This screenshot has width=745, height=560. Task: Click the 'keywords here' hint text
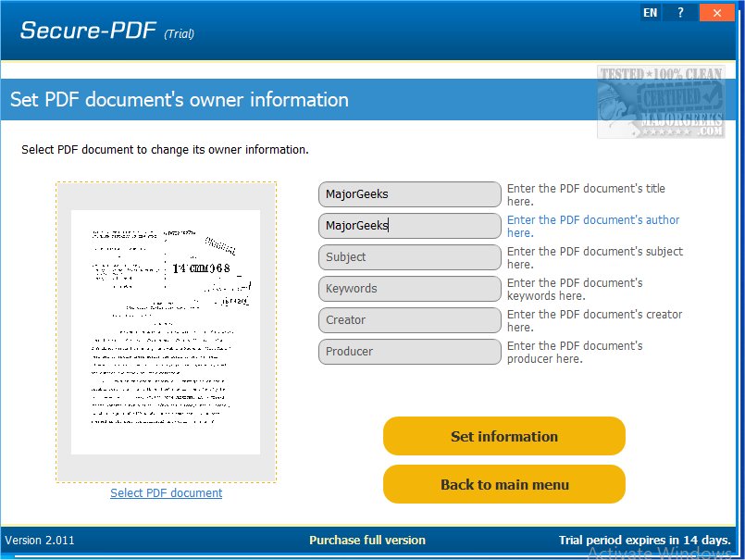pos(575,289)
